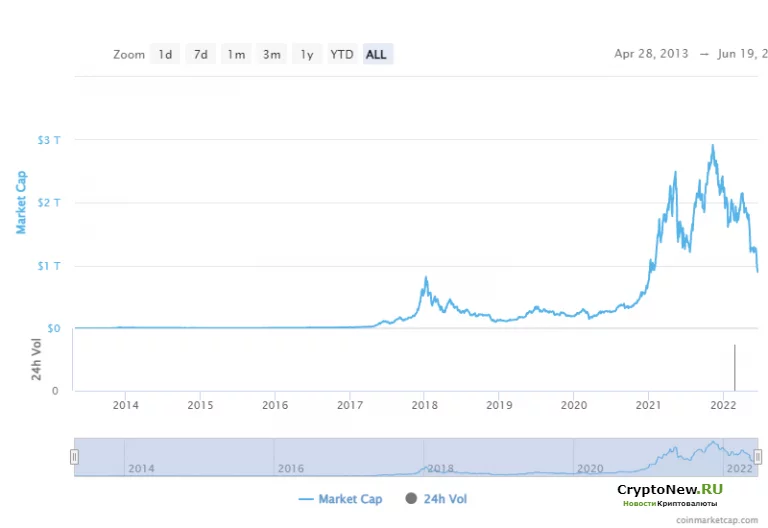Select the 7d zoom range
The width and height of the screenshot is (768, 528).
click(x=201, y=54)
